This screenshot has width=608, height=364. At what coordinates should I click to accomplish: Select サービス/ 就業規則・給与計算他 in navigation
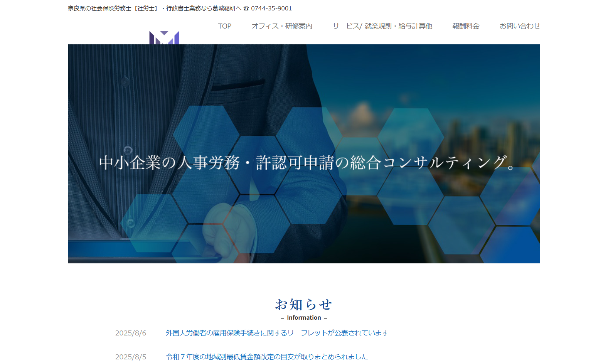tap(382, 26)
